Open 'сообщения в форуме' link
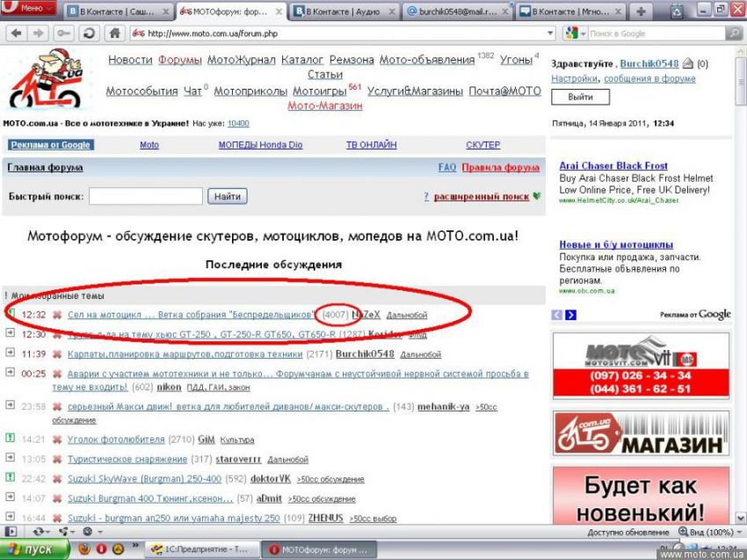 pyautogui.click(x=649, y=78)
